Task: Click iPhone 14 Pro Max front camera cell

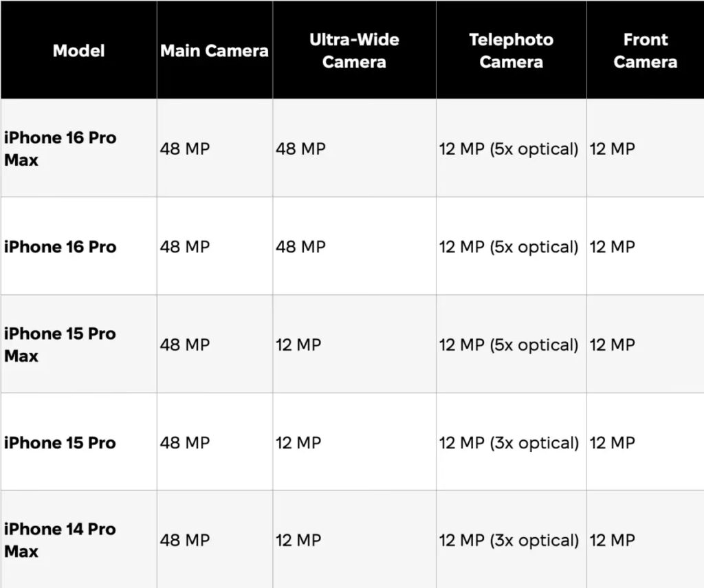Action: pyautogui.click(x=612, y=541)
